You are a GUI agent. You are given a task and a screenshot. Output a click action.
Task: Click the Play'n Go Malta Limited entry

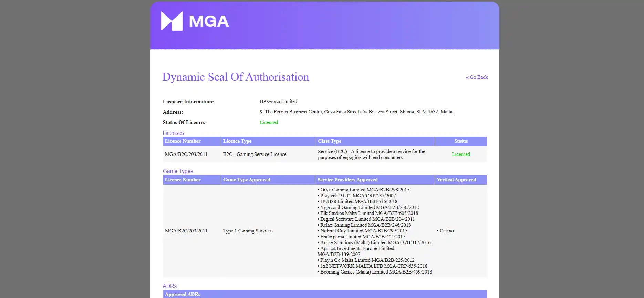click(366, 260)
